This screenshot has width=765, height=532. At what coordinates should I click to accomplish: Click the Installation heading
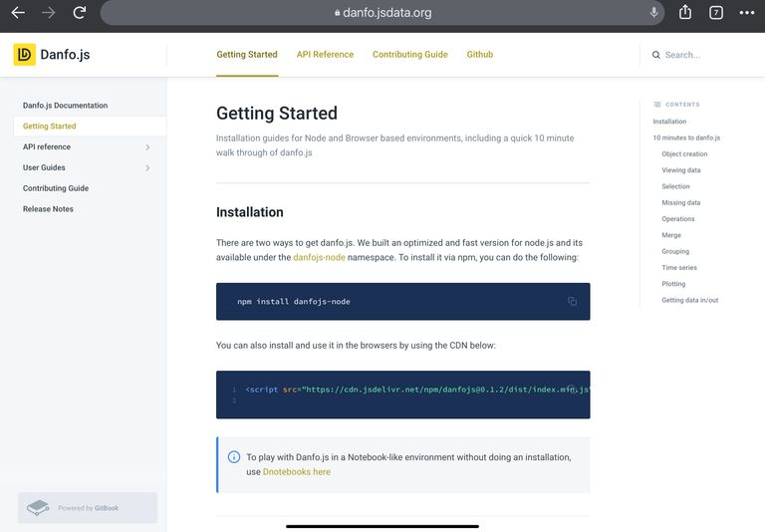click(250, 212)
